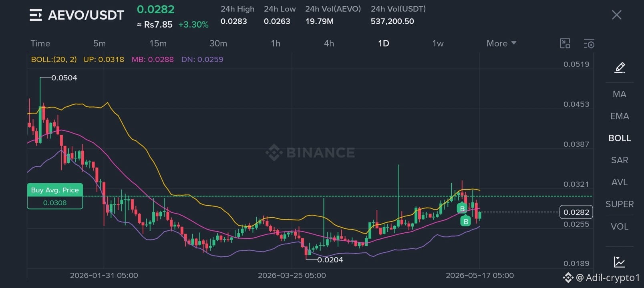Image resolution: width=644 pixels, height=288 pixels.
Task: Tap the 24h Vol(USDT) value 537,200.50
Action: [x=392, y=21]
